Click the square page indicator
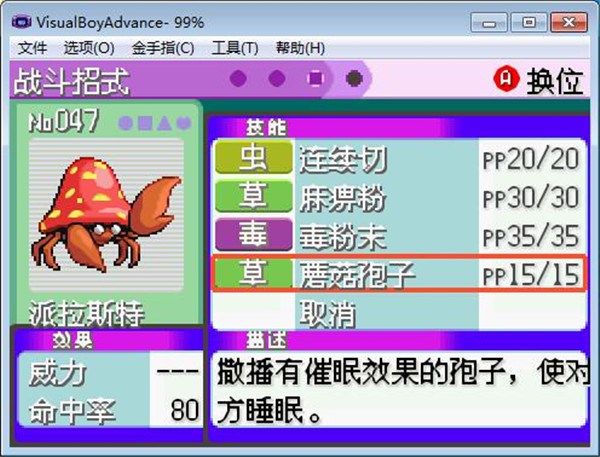600x457 pixels. 316,78
